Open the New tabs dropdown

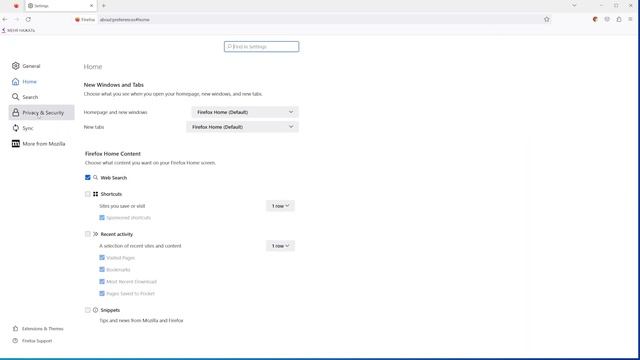coord(242,127)
